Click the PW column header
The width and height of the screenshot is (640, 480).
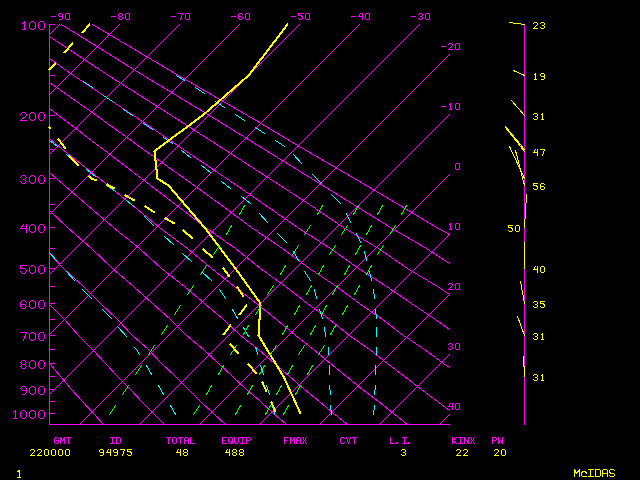pyautogui.click(x=497, y=440)
